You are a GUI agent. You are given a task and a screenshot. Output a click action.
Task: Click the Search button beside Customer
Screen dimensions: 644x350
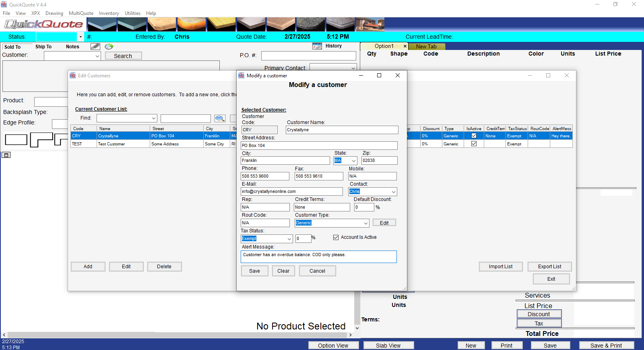click(x=123, y=56)
